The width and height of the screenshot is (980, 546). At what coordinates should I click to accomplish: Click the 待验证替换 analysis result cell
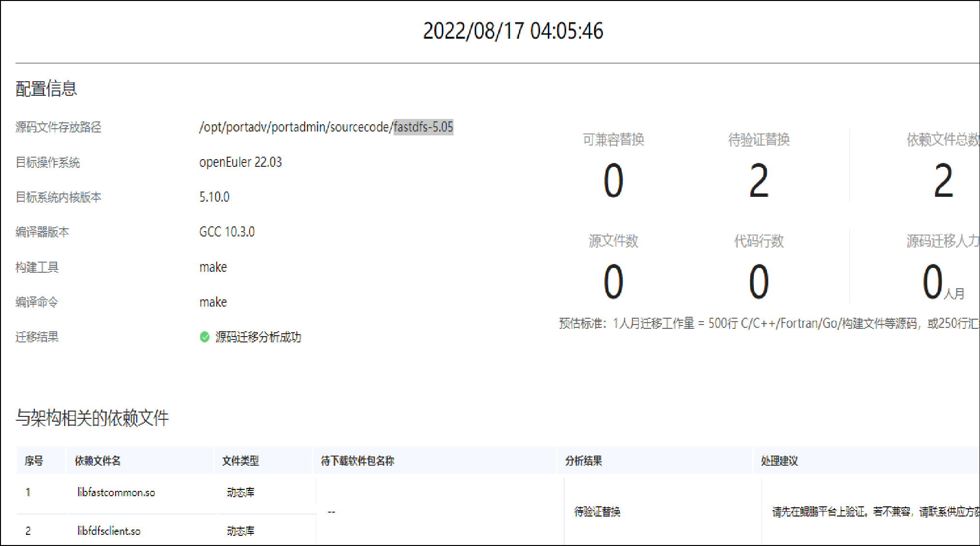tap(597, 512)
